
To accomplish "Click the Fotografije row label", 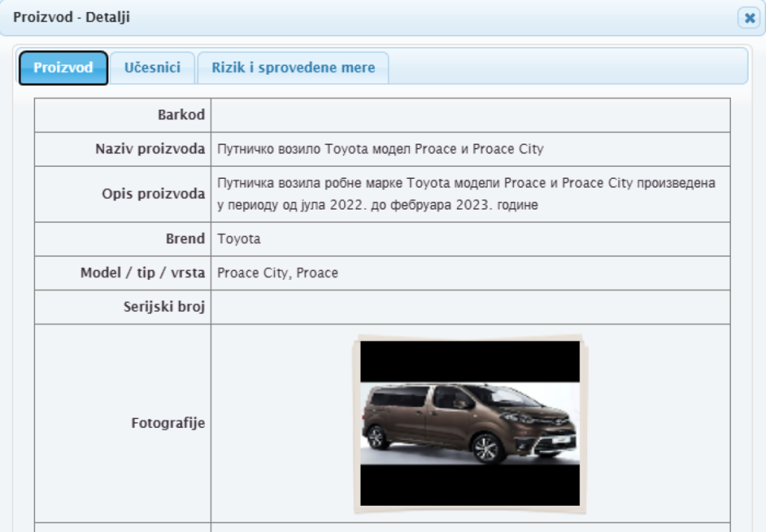I will tap(168, 423).
